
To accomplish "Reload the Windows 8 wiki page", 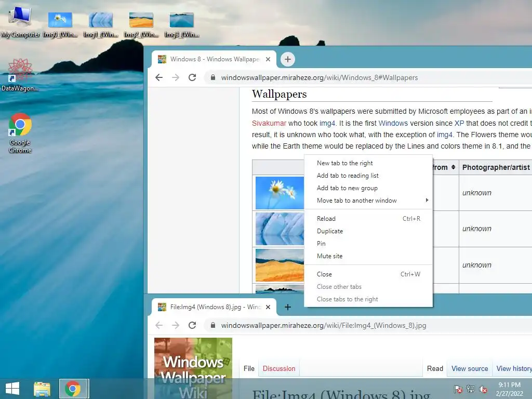I will [x=192, y=77].
